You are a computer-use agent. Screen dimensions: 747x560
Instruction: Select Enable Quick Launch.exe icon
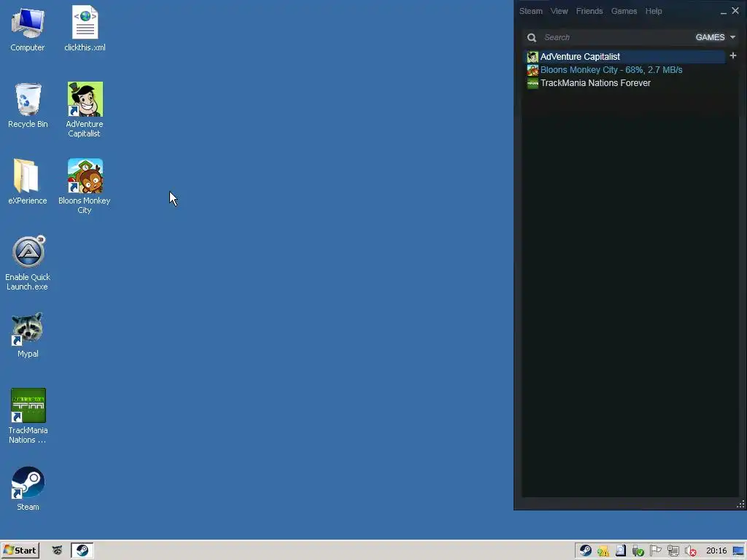(28, 262)
